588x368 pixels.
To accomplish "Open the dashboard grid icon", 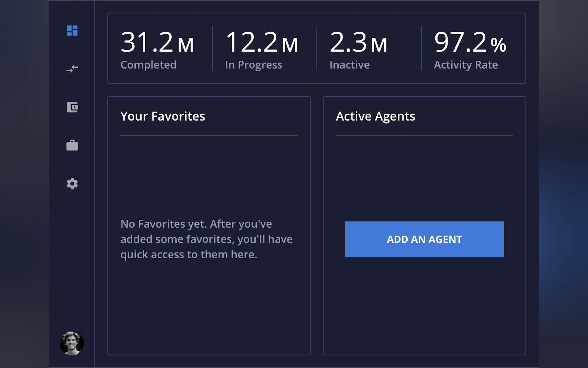I will coord(72,31).
